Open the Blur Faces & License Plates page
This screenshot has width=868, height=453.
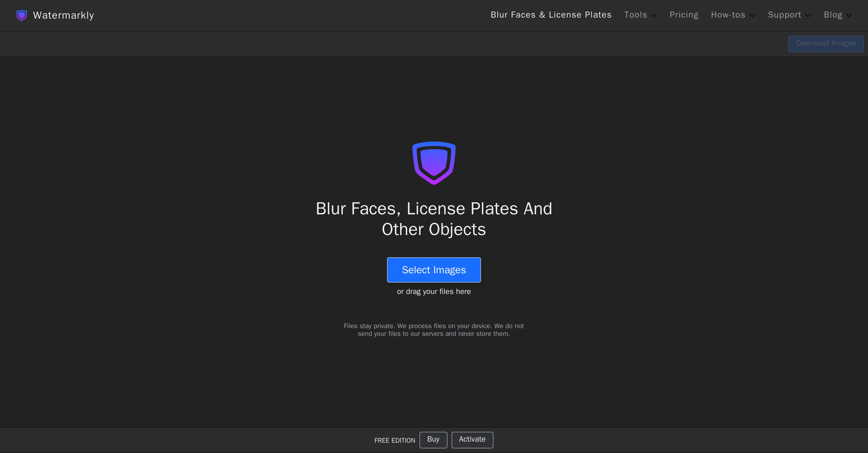coord(551,14)
